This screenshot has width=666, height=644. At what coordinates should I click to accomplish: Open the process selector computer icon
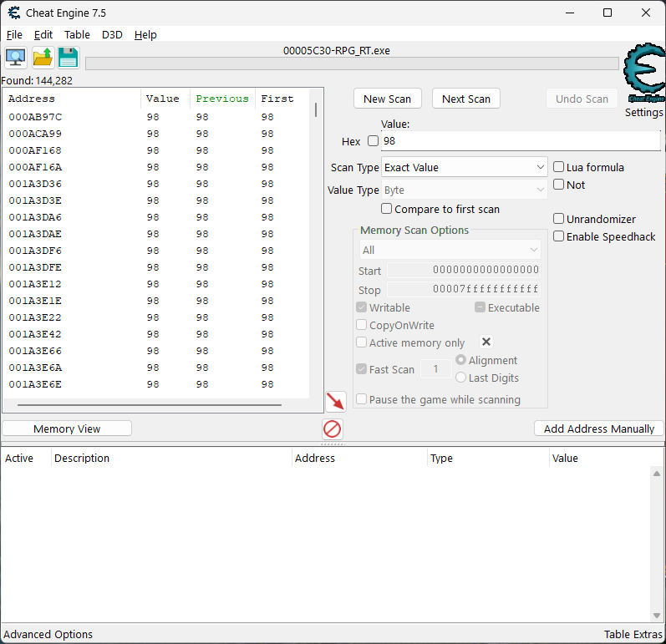point(16,58)
